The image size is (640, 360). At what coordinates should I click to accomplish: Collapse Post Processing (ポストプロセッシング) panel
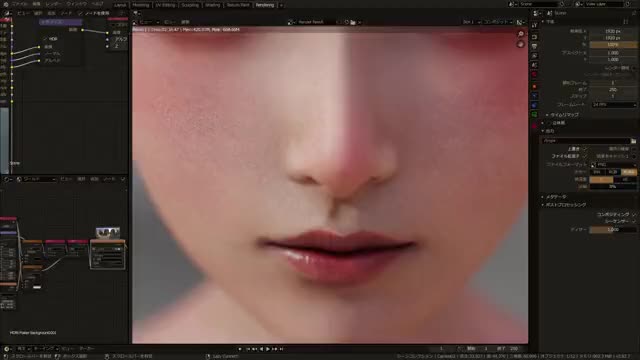(566, 205)
